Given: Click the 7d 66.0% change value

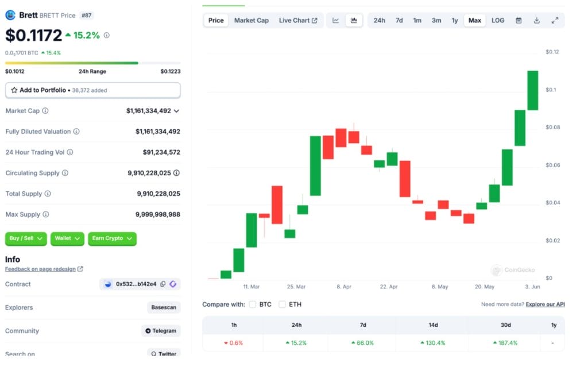Looking at the screenshot, I should (363, 343).
